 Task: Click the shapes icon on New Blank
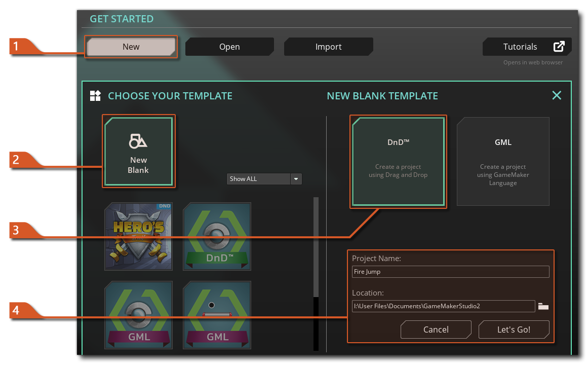pos(138,141)
